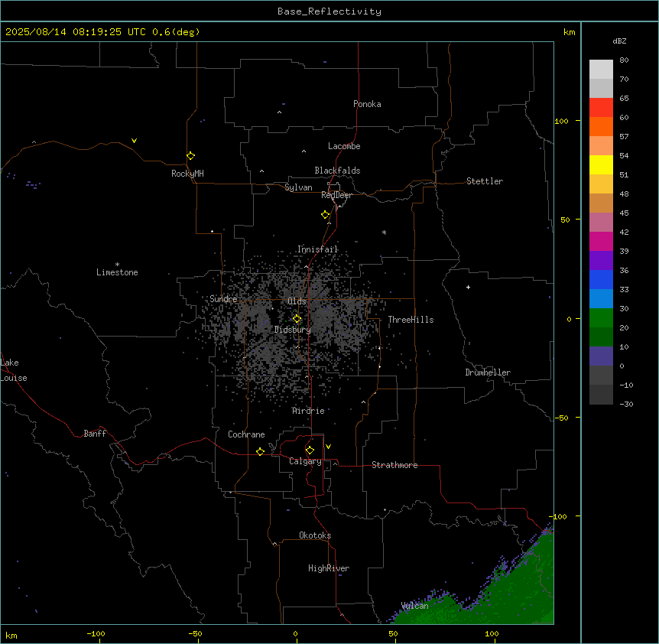This screenshot has height=644, width=659.
Task: Click the Limestone label
Action: point(117,272)
